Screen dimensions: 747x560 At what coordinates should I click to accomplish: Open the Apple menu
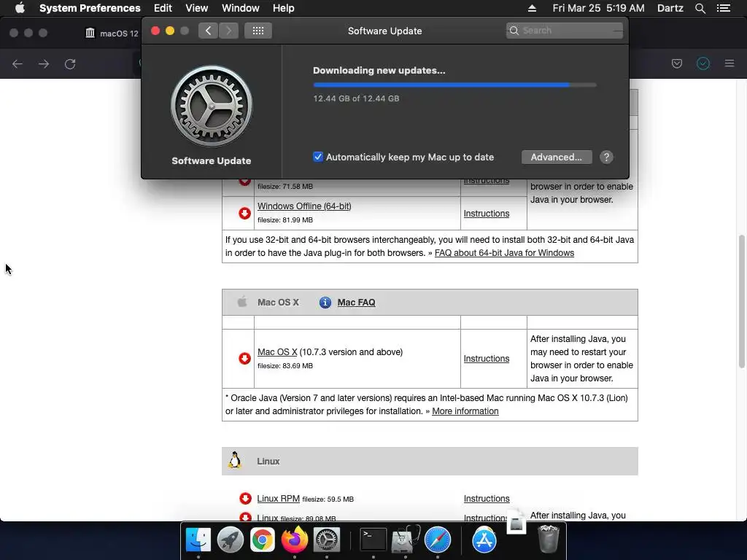tap(20, 8)
